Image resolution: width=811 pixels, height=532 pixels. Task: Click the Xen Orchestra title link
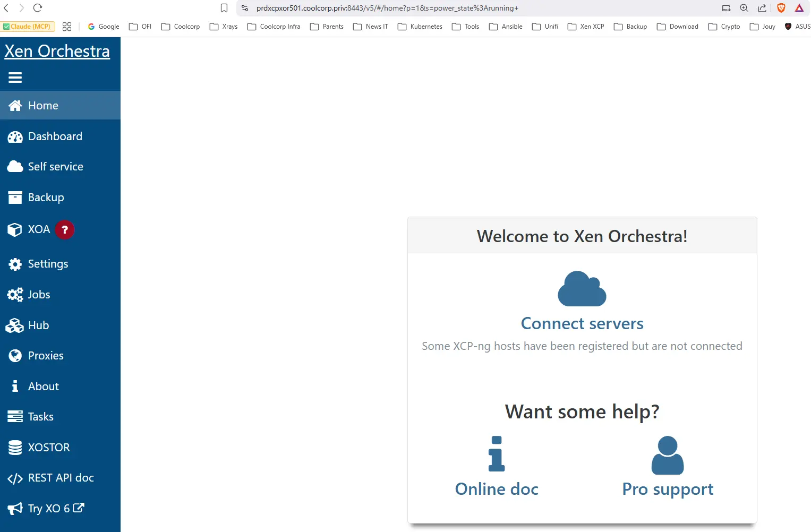pos(57,51)
